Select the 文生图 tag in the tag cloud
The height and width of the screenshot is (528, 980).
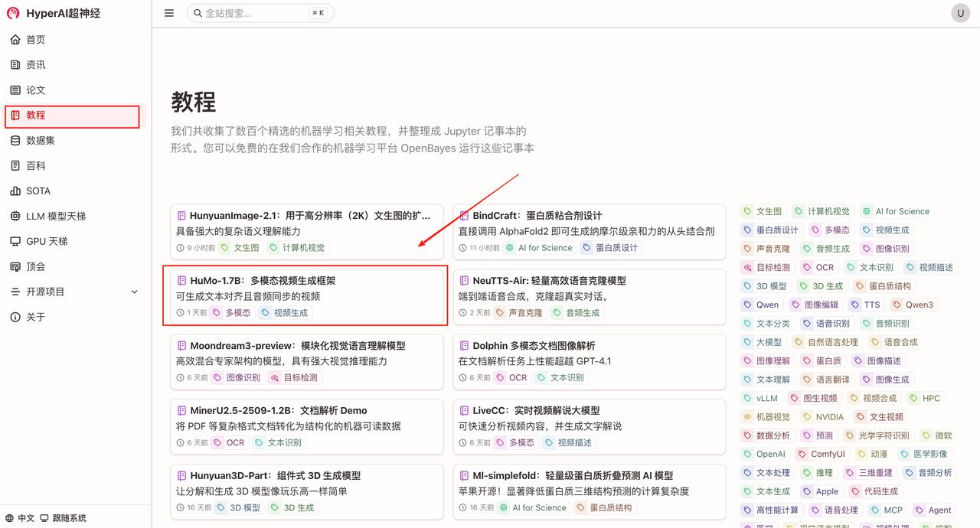(763, 211)
